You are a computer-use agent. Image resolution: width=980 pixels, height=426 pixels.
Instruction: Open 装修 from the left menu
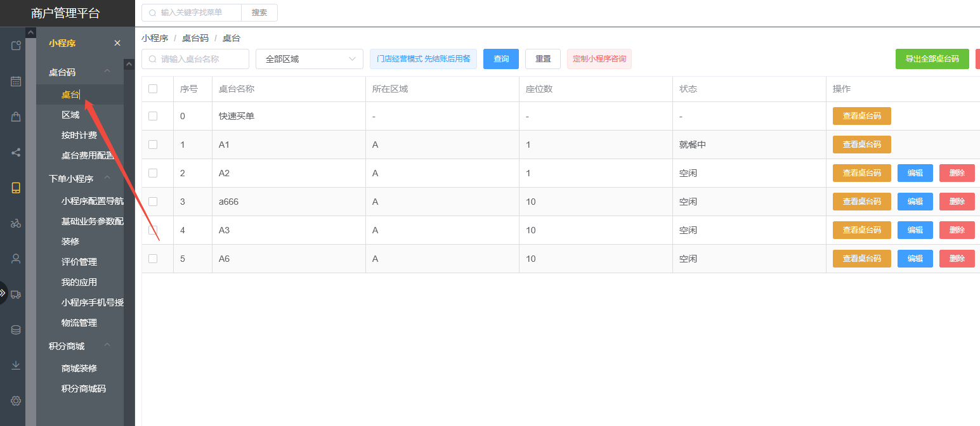pos(70,241)
